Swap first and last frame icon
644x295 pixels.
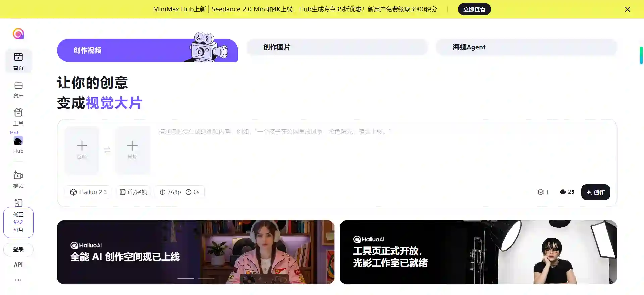pos(107,150)
